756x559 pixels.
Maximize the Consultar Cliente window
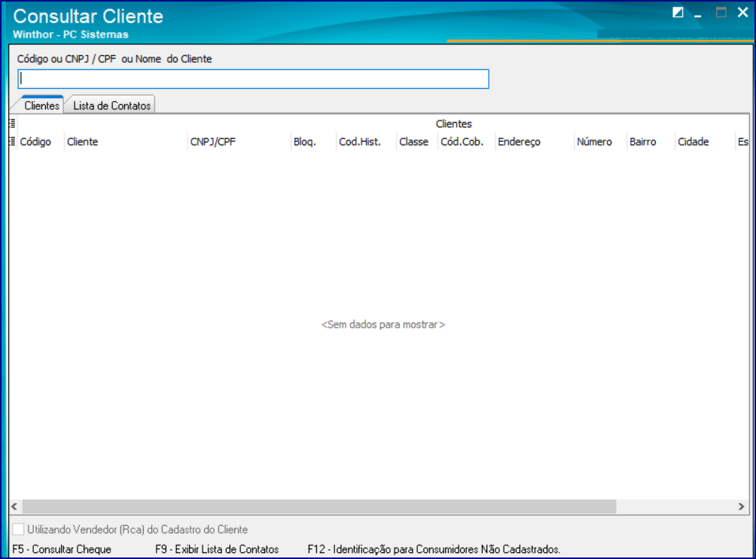pos(721,13)
